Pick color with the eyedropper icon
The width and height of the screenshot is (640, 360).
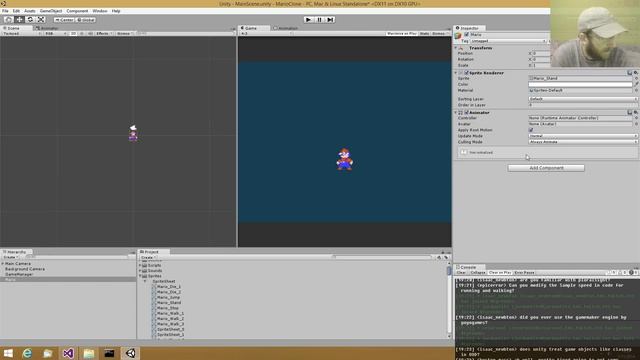[636, 84]
